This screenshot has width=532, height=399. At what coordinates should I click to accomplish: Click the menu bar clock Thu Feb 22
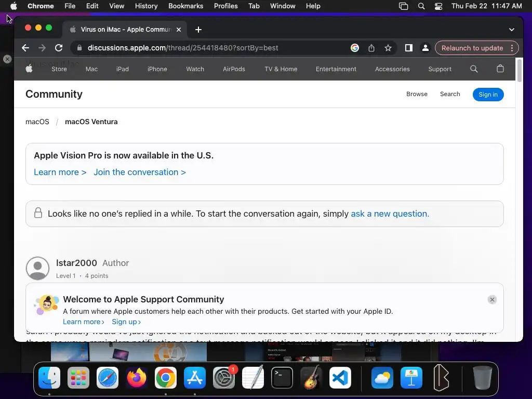[x=486, y=6]
